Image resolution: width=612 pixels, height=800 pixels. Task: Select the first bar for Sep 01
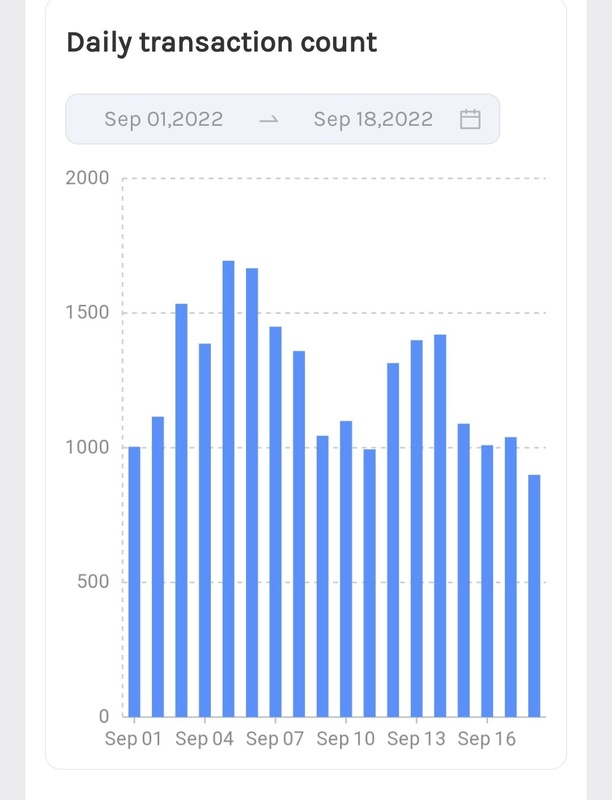pyautogui.click(x=134, y=581)
